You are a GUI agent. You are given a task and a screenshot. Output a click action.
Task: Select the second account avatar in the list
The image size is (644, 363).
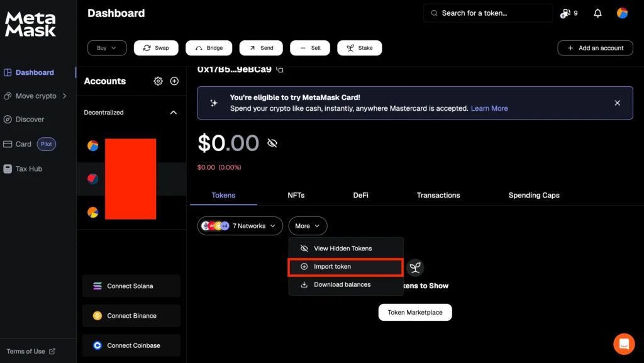(x=93, y=179)
